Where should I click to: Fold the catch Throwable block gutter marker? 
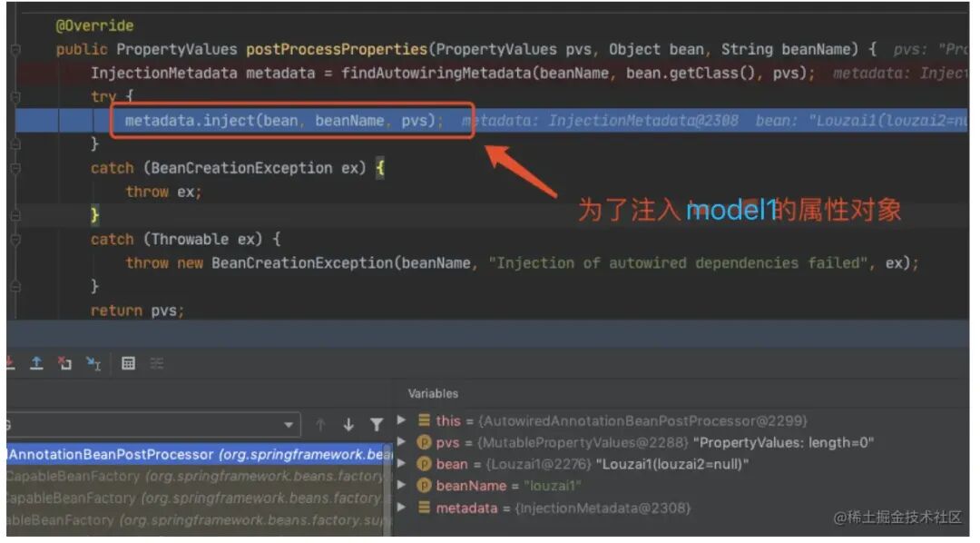(15, 240)
